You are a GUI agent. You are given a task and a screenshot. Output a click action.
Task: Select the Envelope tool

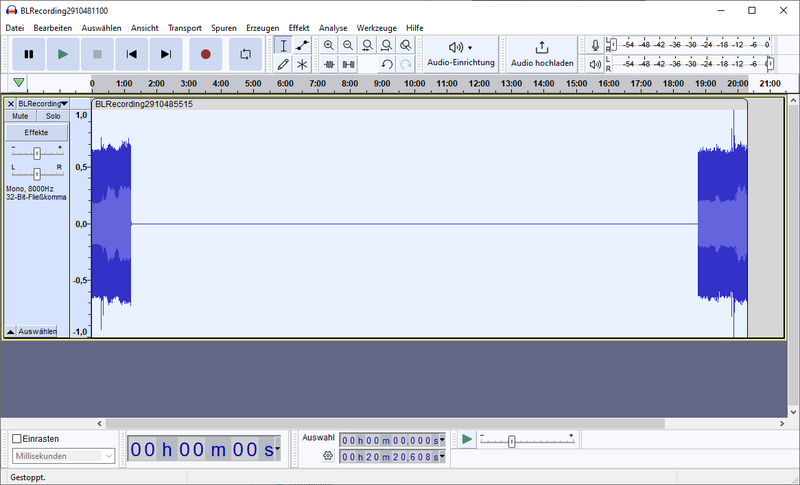pos(302,45)
